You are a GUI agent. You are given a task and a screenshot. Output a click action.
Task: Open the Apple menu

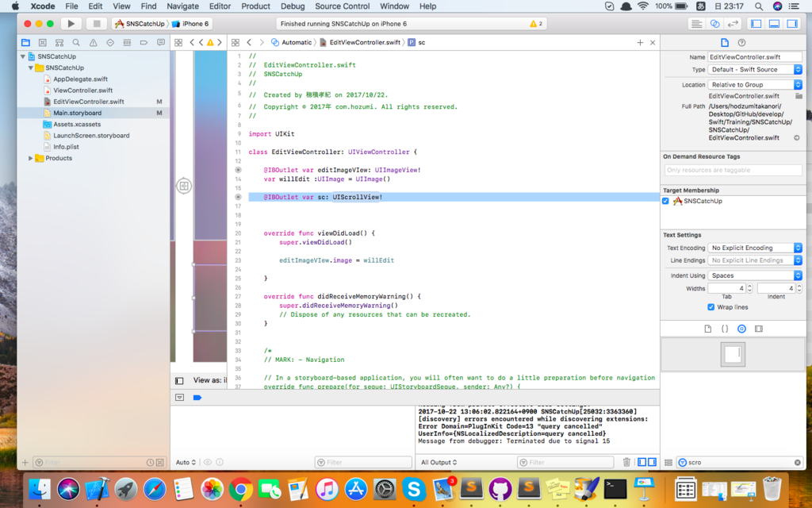tap(15, 6)
